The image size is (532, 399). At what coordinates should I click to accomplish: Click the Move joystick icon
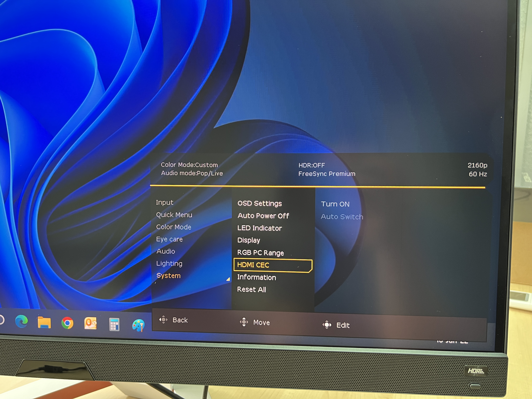pyautogui.click(x=244, y=322)
